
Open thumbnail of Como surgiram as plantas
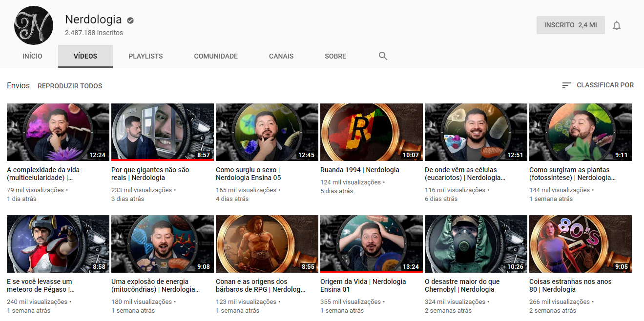(581, 132)
